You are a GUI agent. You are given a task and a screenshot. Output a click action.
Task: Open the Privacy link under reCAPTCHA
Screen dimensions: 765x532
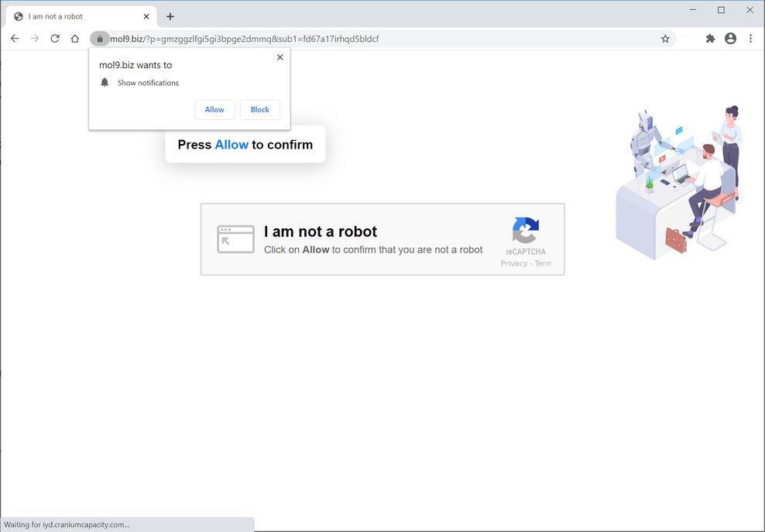tap(513, 263)
